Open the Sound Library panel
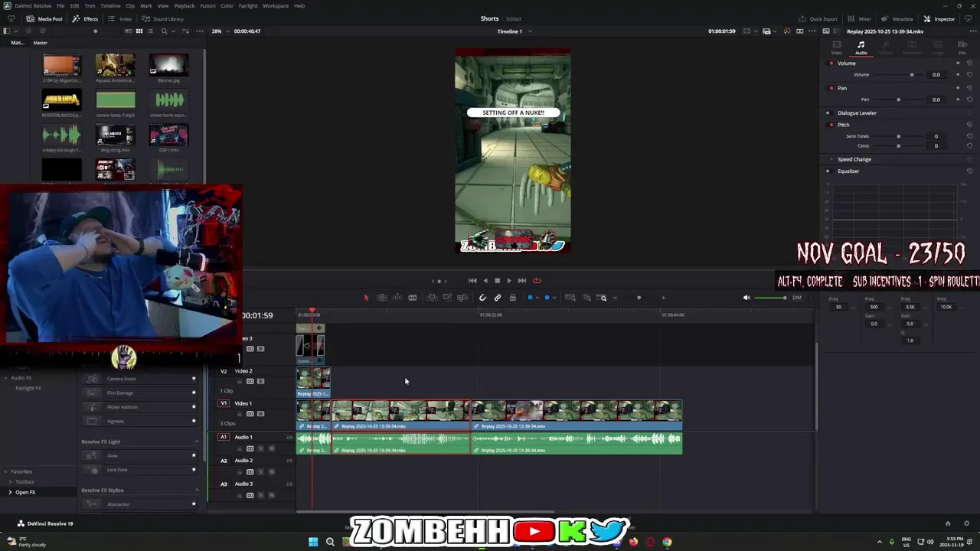This screenshot has width=980, height=551. pos(163,19)
